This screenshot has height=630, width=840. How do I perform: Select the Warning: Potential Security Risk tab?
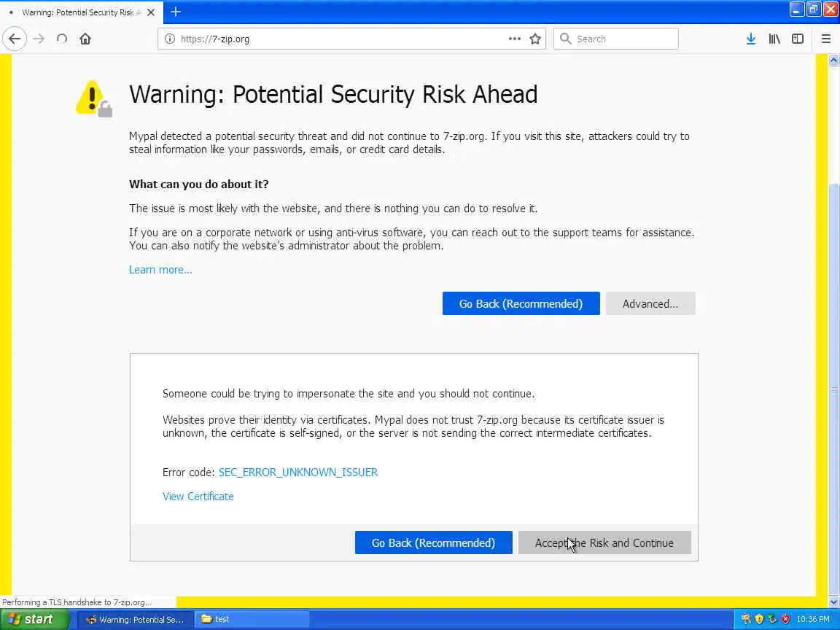[x=81, y=12]
